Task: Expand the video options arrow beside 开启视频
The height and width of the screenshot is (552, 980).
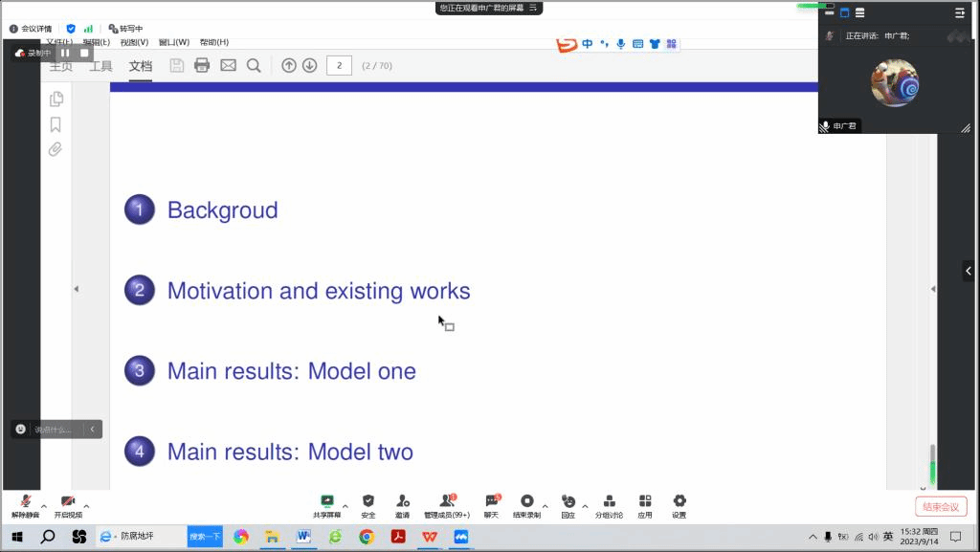Action: (87, 506)
